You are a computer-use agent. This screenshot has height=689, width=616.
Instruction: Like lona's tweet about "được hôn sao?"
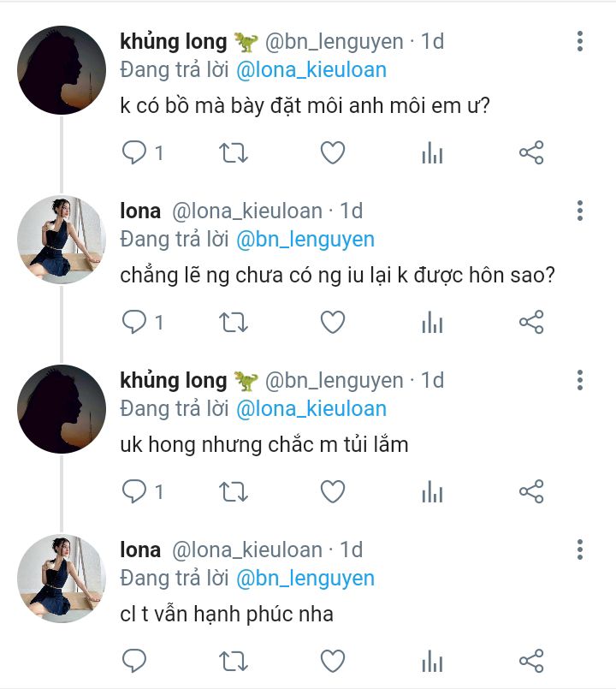point(333,322)
